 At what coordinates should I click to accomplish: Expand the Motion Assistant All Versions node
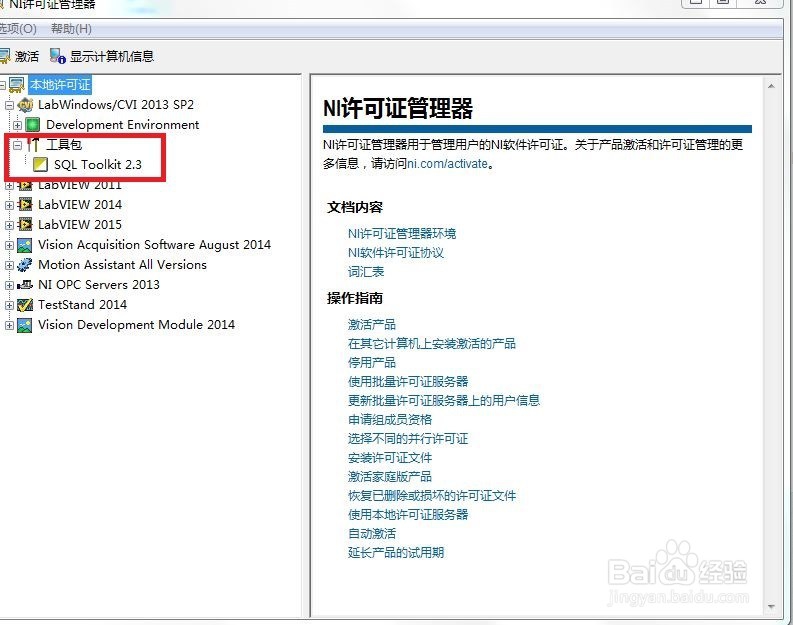(9, 265)
